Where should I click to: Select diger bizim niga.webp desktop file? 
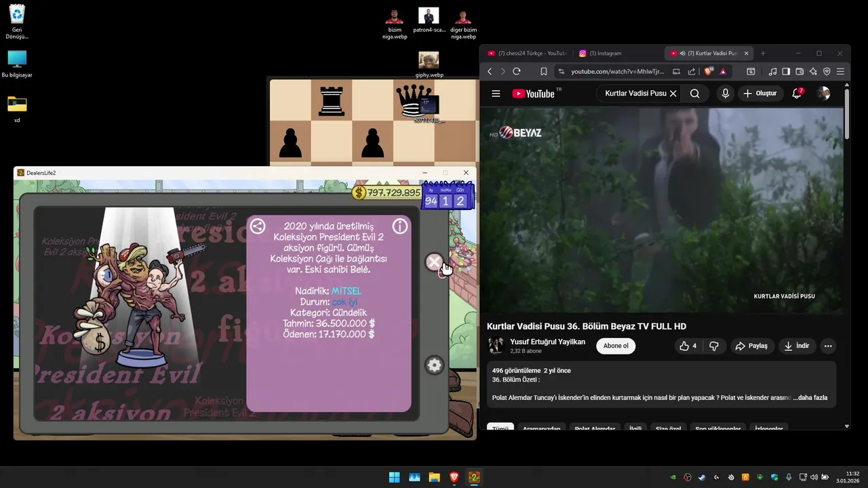[x=463, y=24]
